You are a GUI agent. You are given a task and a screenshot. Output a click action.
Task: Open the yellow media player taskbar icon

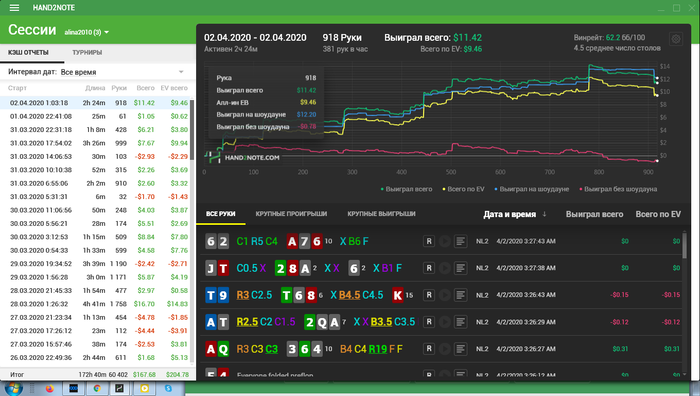click(x=144, y=389)
